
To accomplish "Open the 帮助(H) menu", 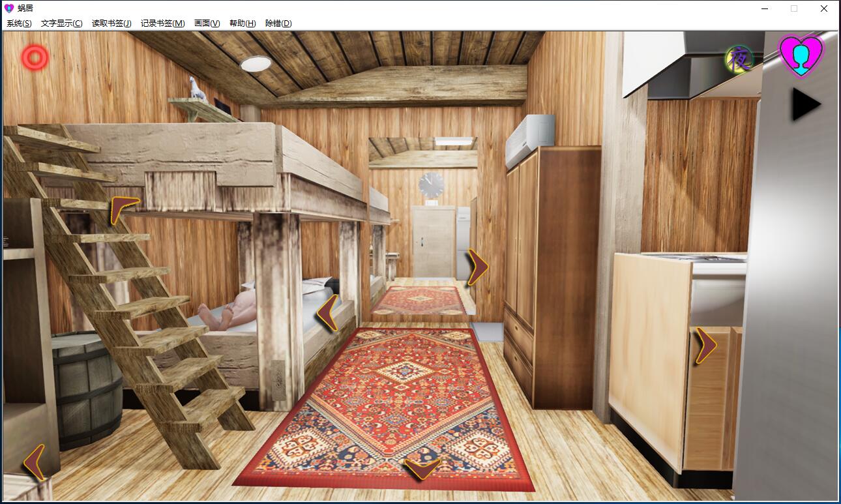I will click(x=243, y=23).
